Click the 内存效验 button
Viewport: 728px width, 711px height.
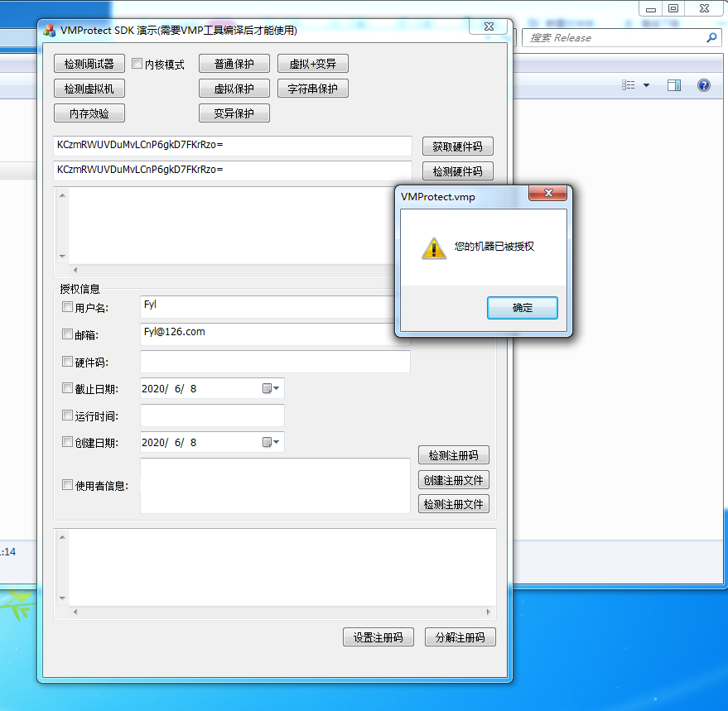(89, 113)
